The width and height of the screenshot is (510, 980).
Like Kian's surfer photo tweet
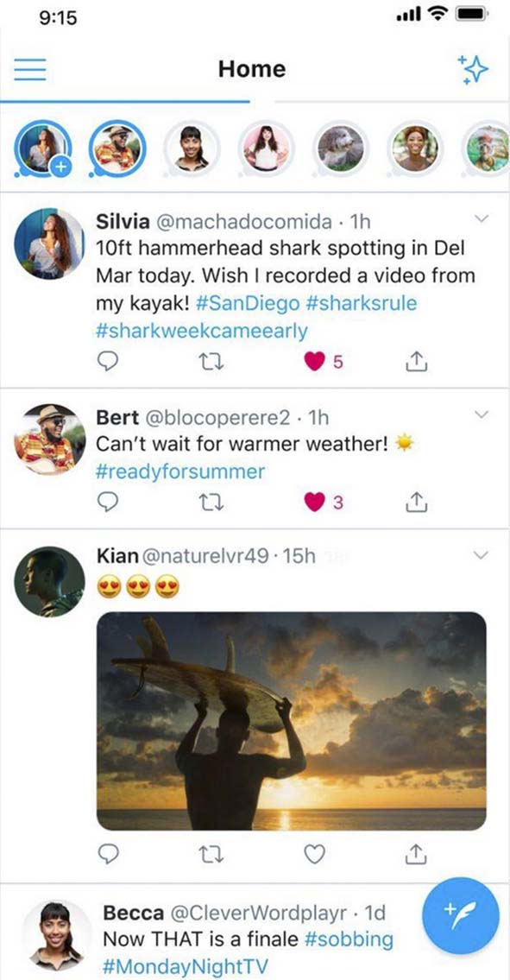click(x=315, y=854)
